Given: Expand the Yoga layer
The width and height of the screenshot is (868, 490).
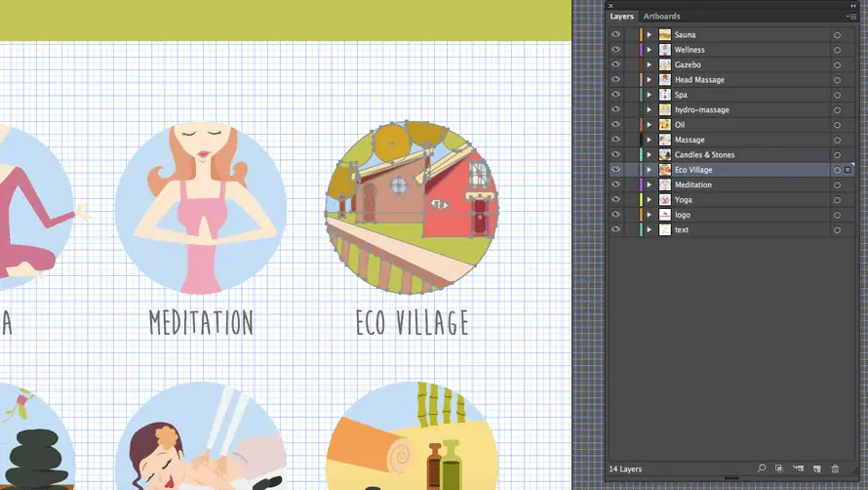Looking at the screenshot, I should coord(650,199).
